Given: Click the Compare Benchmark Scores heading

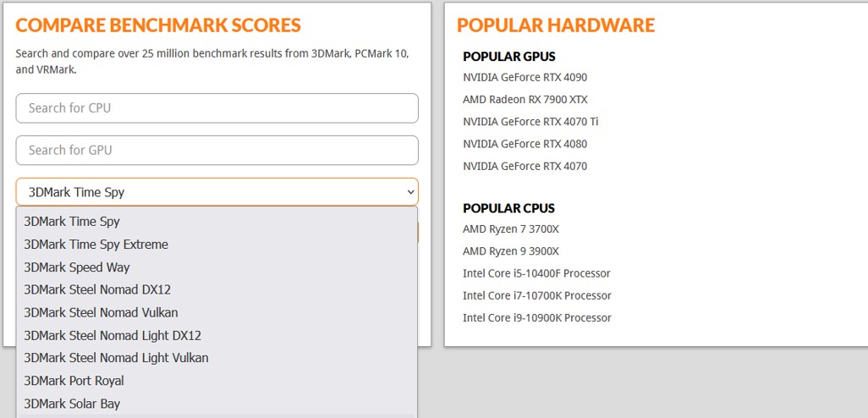Looking at the screenshot, I should tap(158, 25).
